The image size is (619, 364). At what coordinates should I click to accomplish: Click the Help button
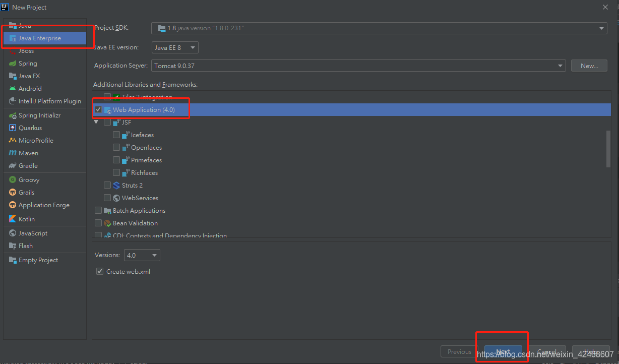pyautogui.click(x=591, y=352)
